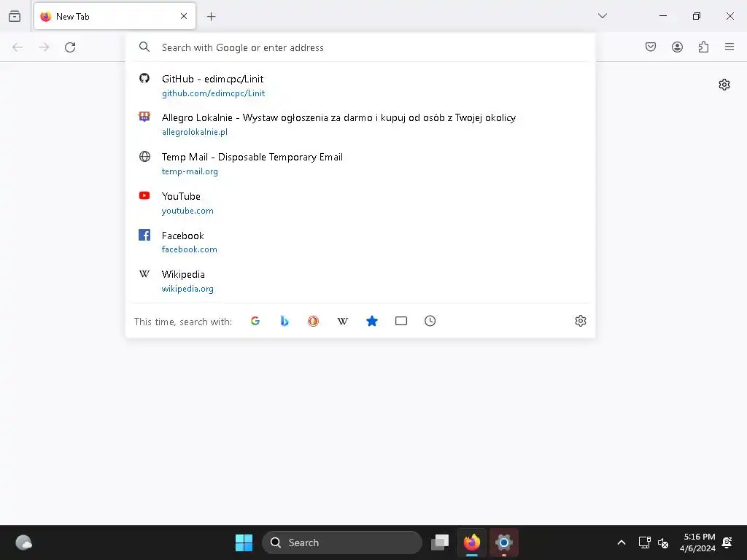Click the facebook.com URL
The width and height of the screenshot is (747, 560).
(190, 249)
